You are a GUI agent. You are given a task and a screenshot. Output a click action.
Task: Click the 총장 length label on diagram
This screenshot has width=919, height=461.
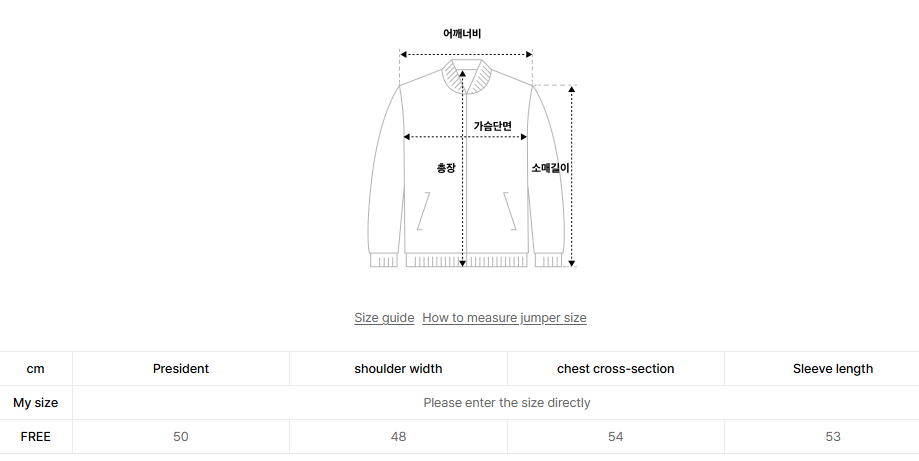point(446,168)
